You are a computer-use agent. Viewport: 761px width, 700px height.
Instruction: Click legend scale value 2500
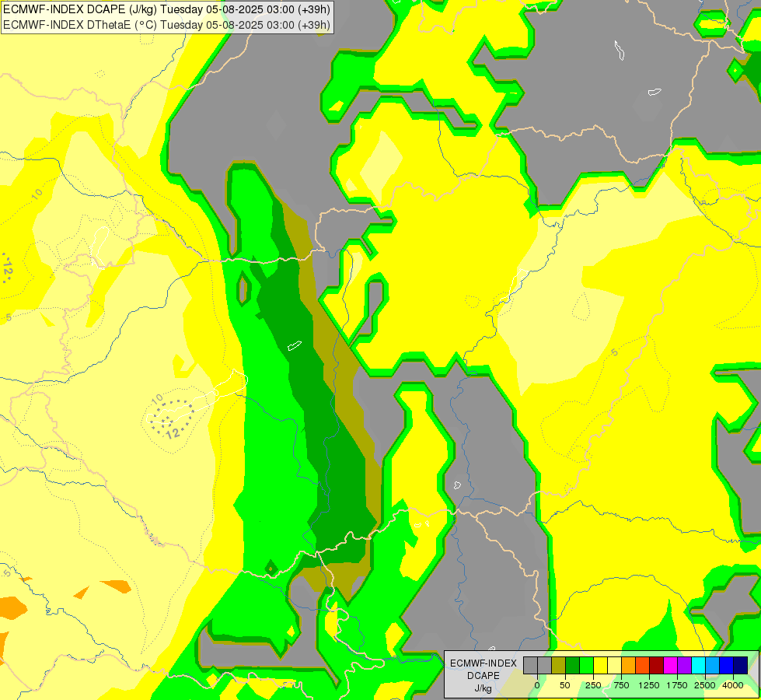(705, 685)
